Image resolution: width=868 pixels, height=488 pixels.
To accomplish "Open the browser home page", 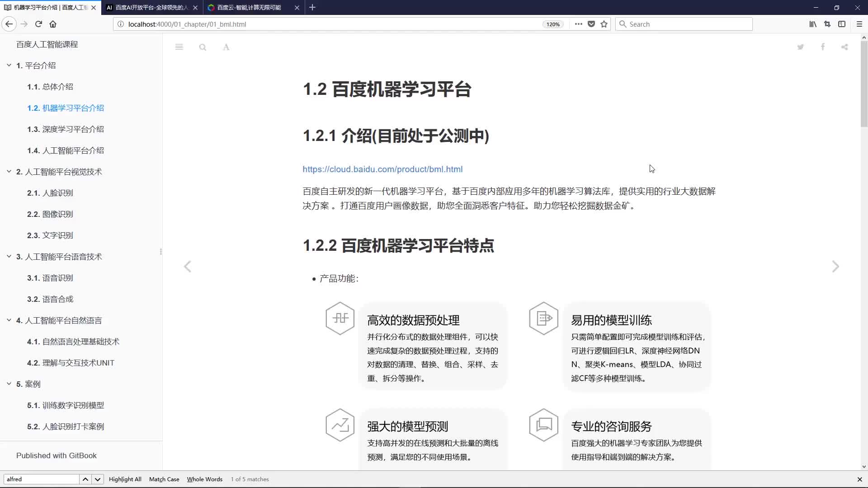I will (x=53, y=24).
